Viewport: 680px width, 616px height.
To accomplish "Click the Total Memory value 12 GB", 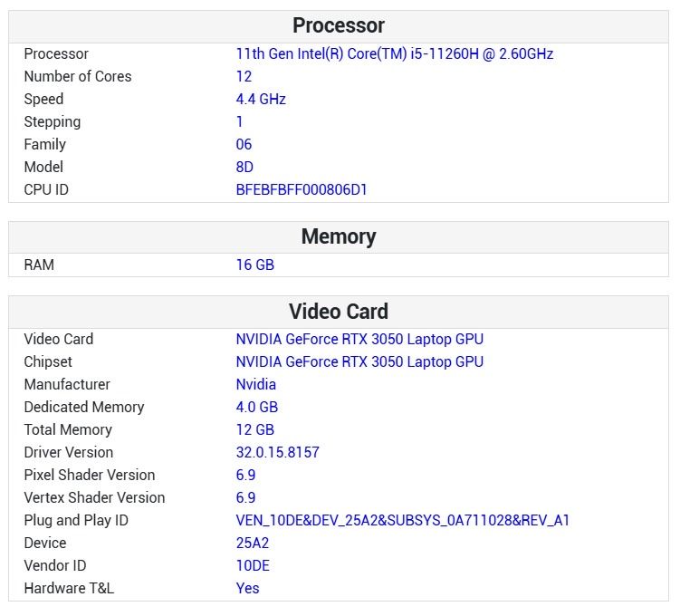I will (254, 430).
